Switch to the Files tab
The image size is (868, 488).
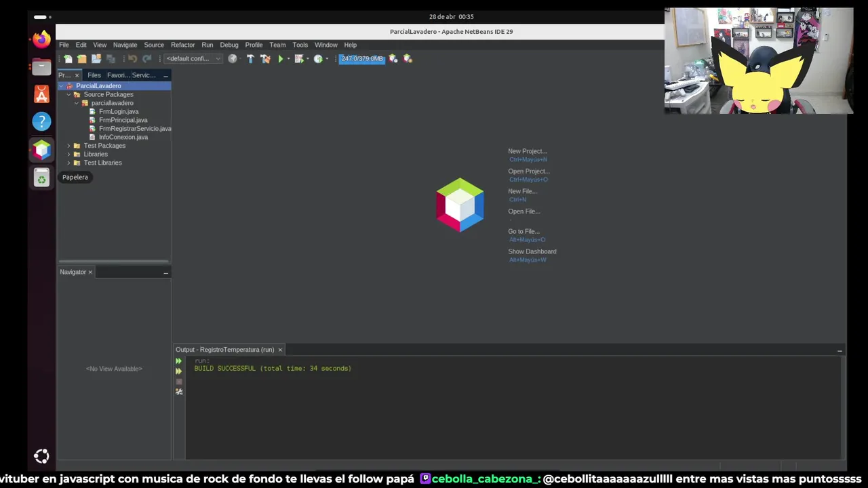(x=94, y=75)
